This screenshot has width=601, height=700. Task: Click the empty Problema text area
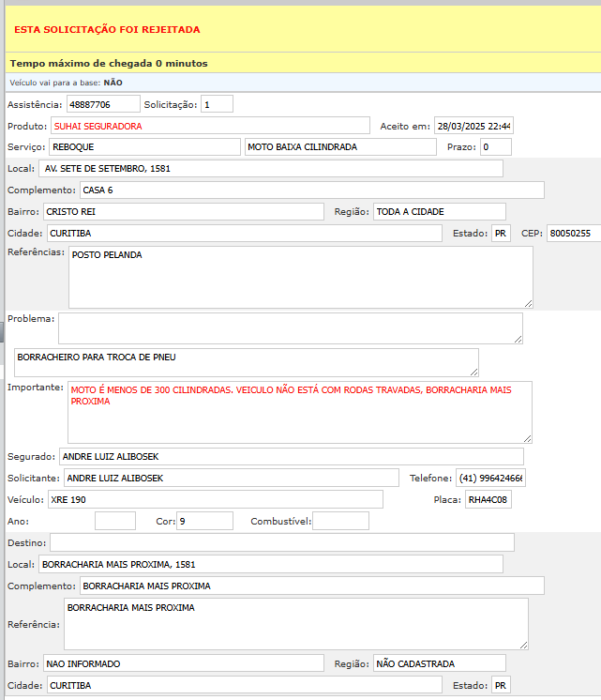pyautogui.click(x=290, y=327)
